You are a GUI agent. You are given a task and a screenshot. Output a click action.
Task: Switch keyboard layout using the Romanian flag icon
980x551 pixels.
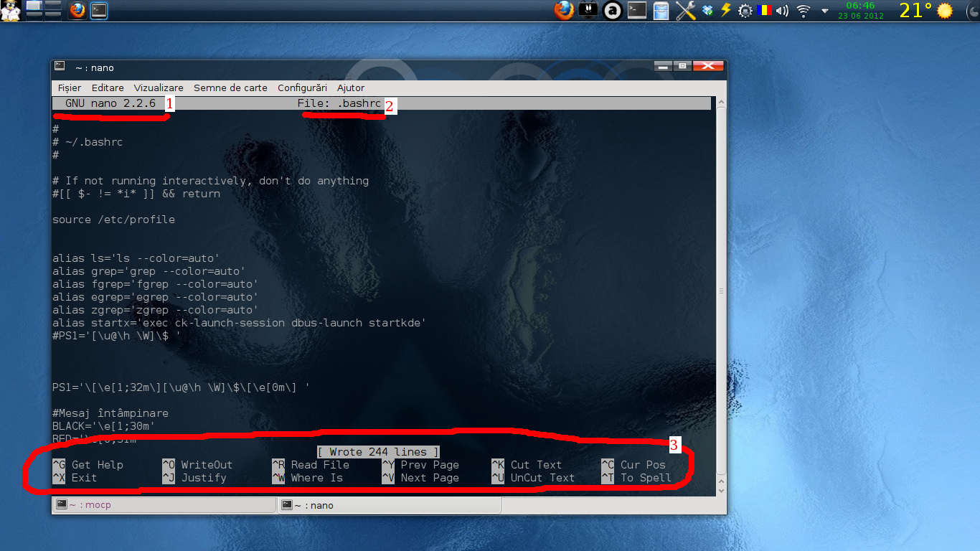tap(764, 11)
